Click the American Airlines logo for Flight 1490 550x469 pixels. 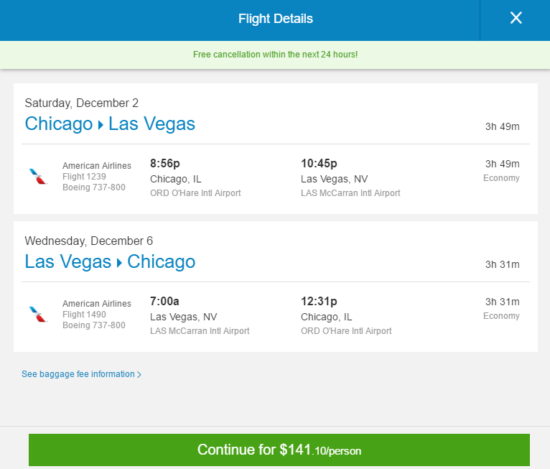coord(38,314)
